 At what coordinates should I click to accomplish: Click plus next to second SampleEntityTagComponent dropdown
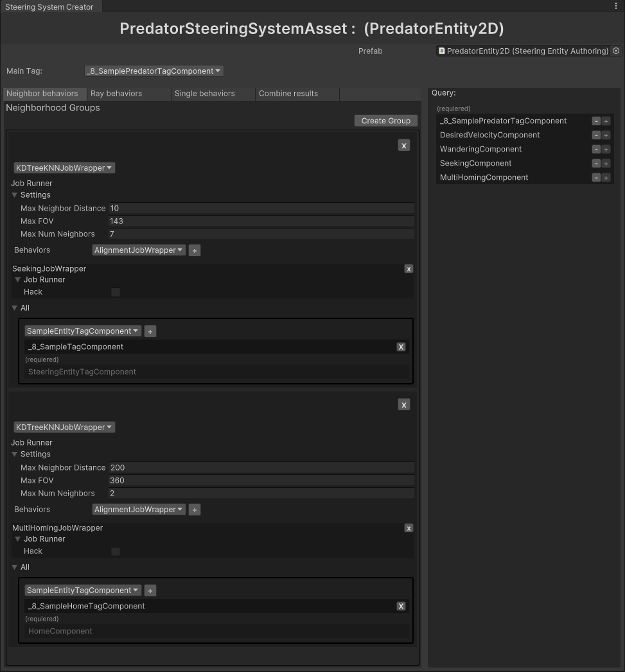pyautogui.click(x=150, y=590)
